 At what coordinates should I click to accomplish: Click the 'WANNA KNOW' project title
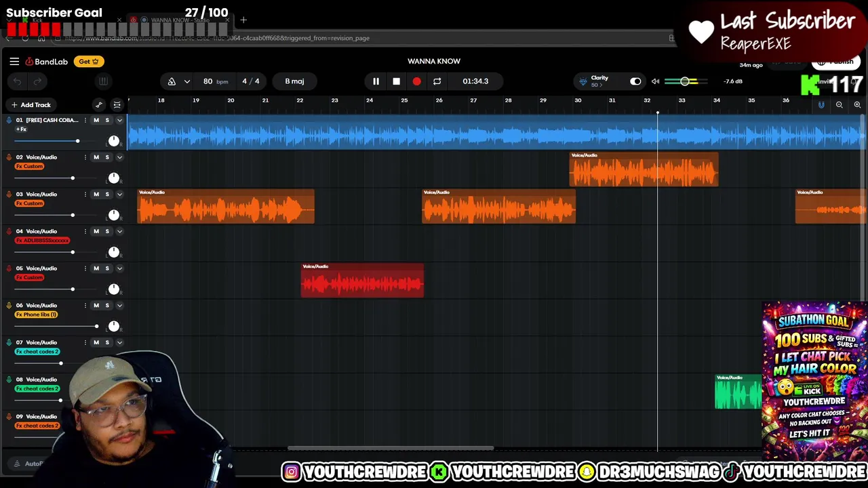[434, 62]
